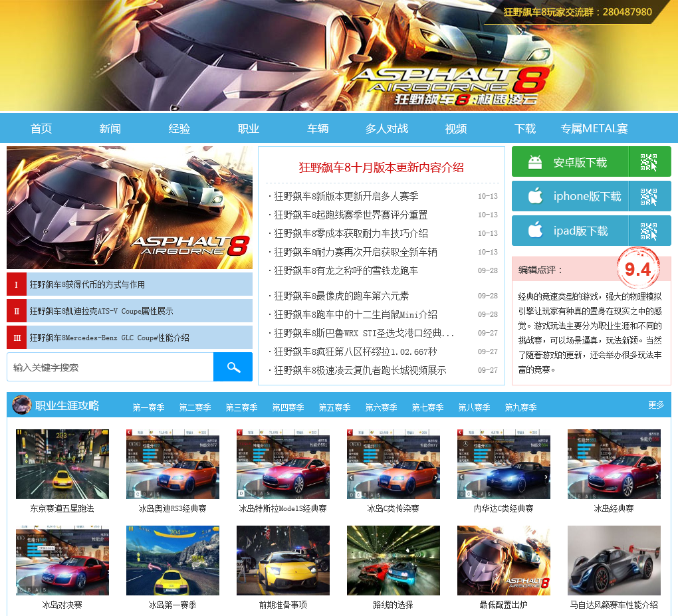Click ipad版下载 button text
This screenshot has height=616, width=678.
(581, 231)
